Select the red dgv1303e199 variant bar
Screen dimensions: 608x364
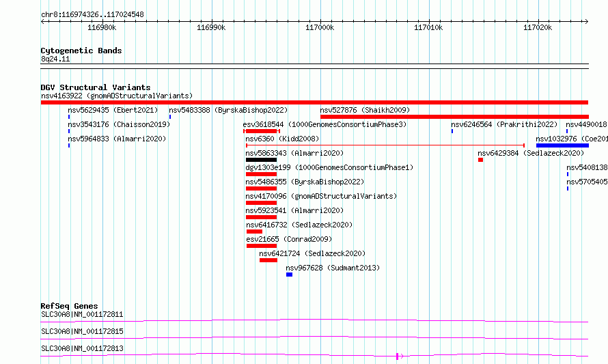(262, 174)
